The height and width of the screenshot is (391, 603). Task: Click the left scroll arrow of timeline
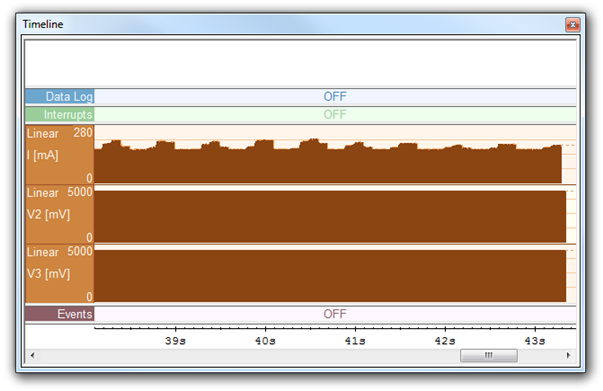[32, 355]
